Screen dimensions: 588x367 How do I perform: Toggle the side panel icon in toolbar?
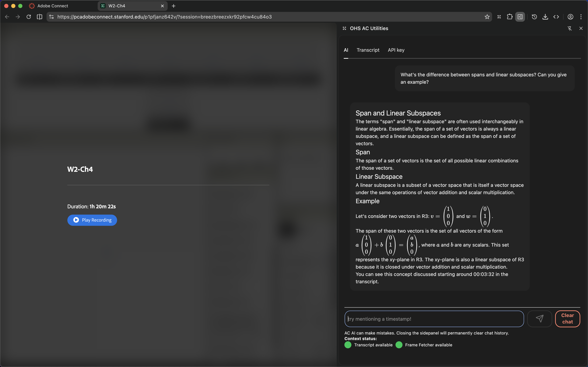pos(520,16)
